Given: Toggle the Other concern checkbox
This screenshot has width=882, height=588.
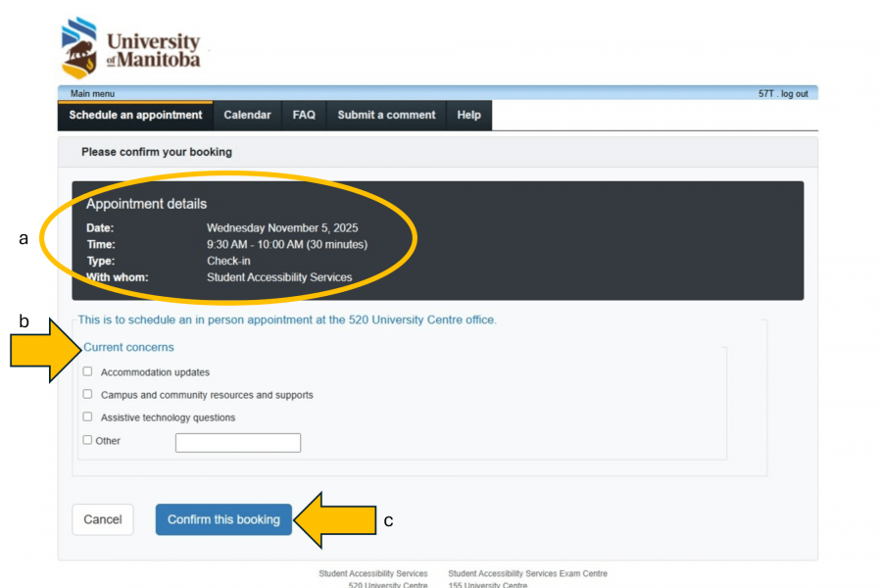Looking at the screenshot, I should (88, 441).
